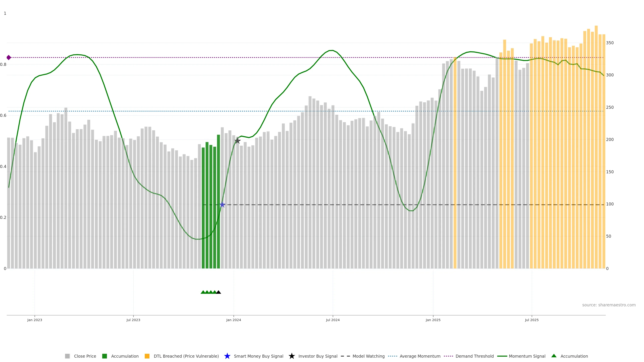The height and width of the screenshot is (362, 644).
Task: Click green triangle Accumulation legend icon
Action: click(x=554, y=356)
